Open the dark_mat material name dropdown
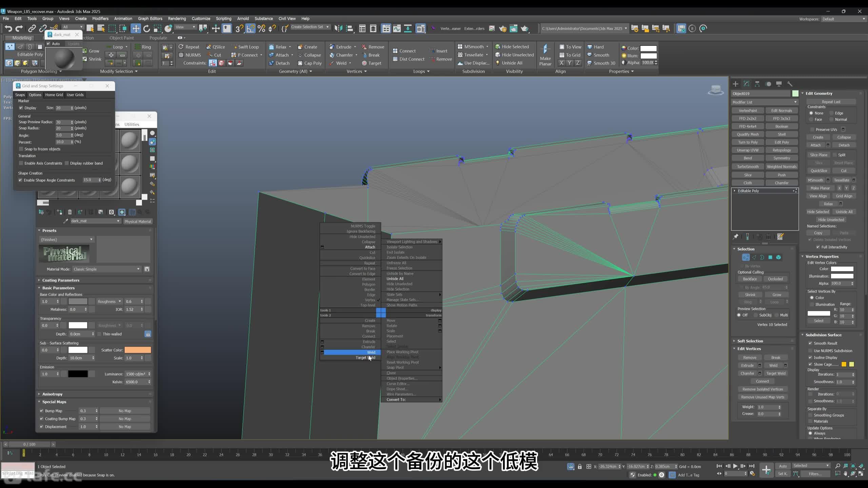Viewport: 868px width, 488px height. 96,221
